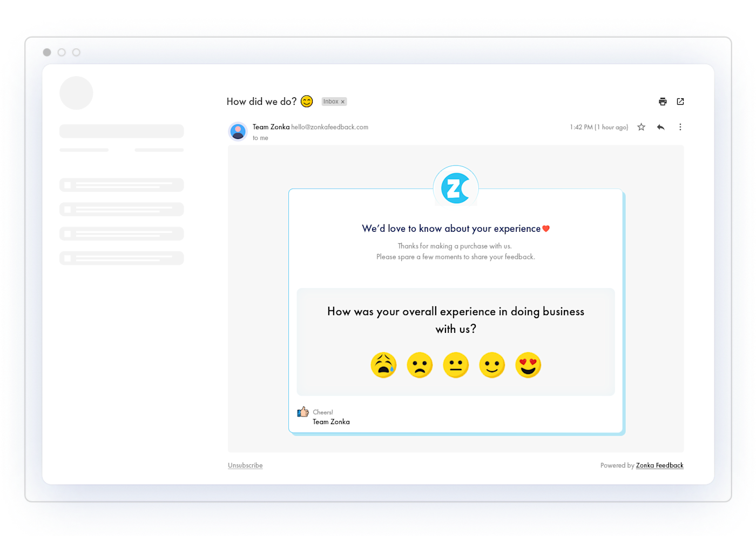Remove the Inbox label with x
The image size is (756, 536).
(x=342, y=102)
